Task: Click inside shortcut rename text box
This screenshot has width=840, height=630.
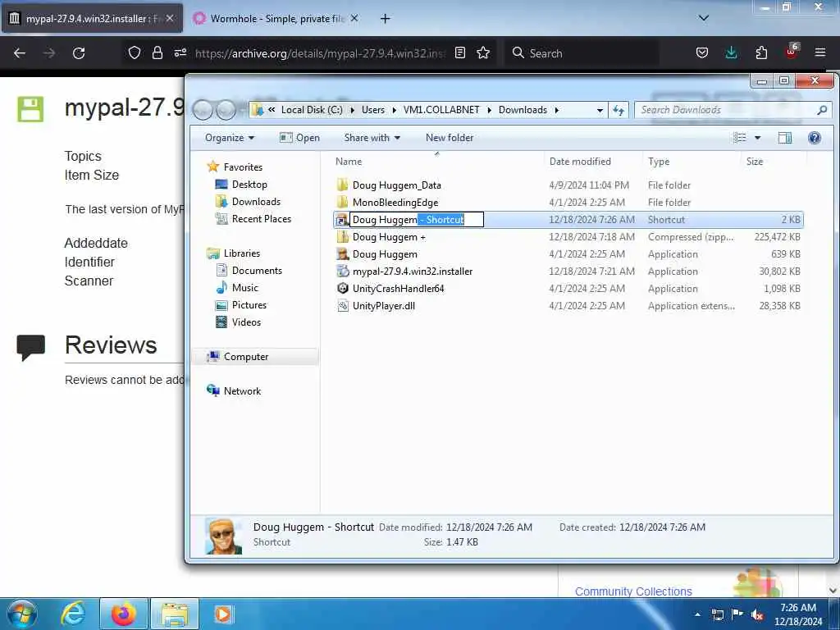Action: pos(416,220)
